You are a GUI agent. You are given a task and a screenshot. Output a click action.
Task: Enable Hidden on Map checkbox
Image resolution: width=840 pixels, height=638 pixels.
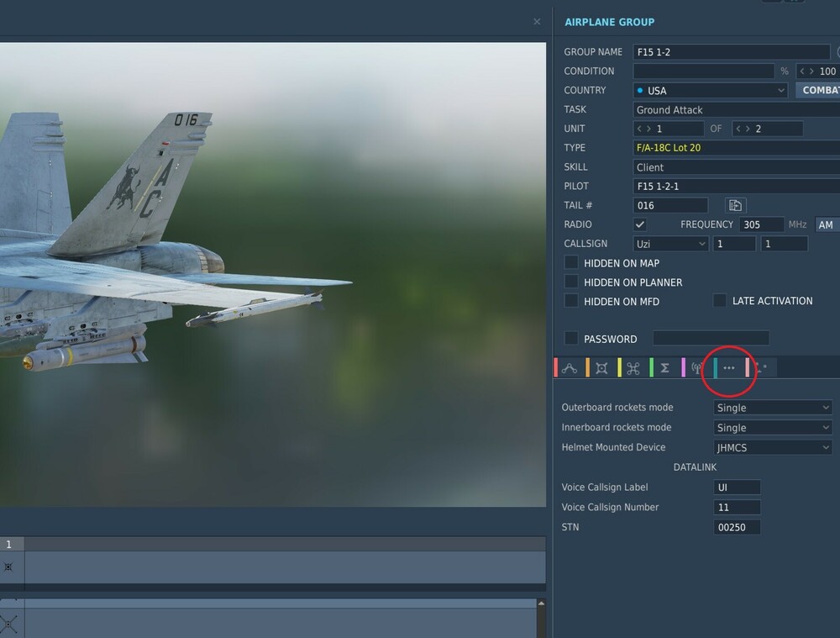pyautogui.click(x=571, y=263)
